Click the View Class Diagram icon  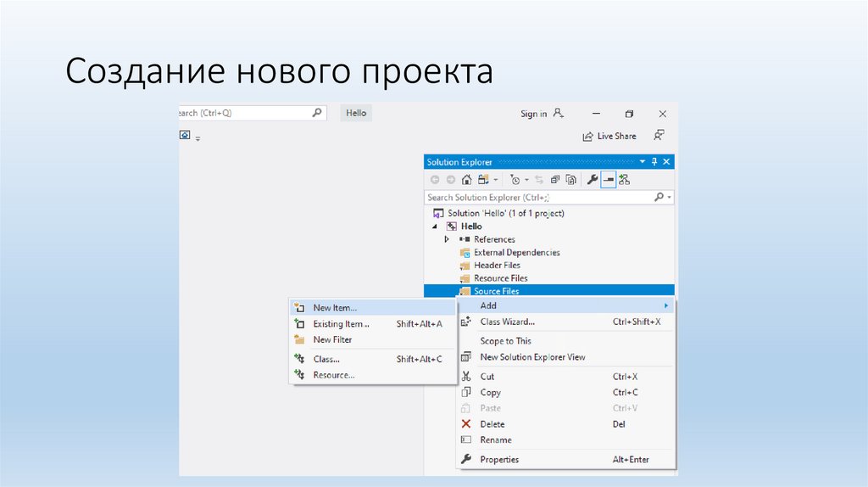625,180
